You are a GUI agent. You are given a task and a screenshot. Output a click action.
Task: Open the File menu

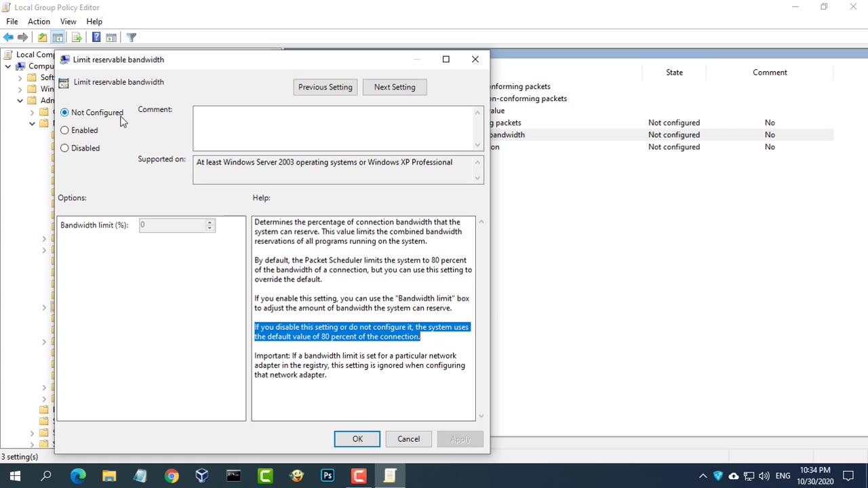click(x=12, y=22)
